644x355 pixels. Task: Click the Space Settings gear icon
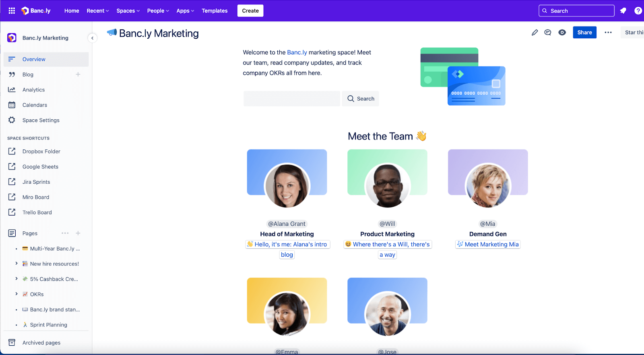12,120
